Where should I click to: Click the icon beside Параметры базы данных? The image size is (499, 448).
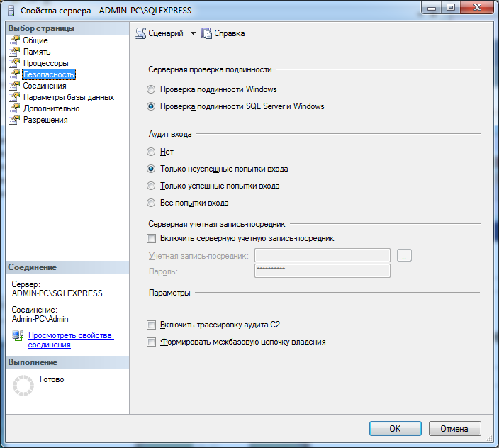14,97
